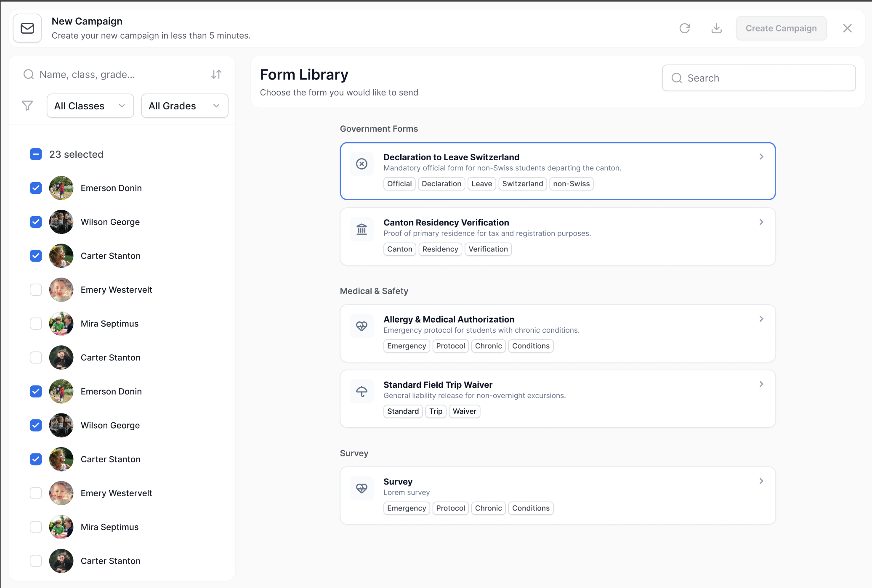Open the All Grades dropdown
The width and height of the screenshot is (872, 588).
coord(184,106)
